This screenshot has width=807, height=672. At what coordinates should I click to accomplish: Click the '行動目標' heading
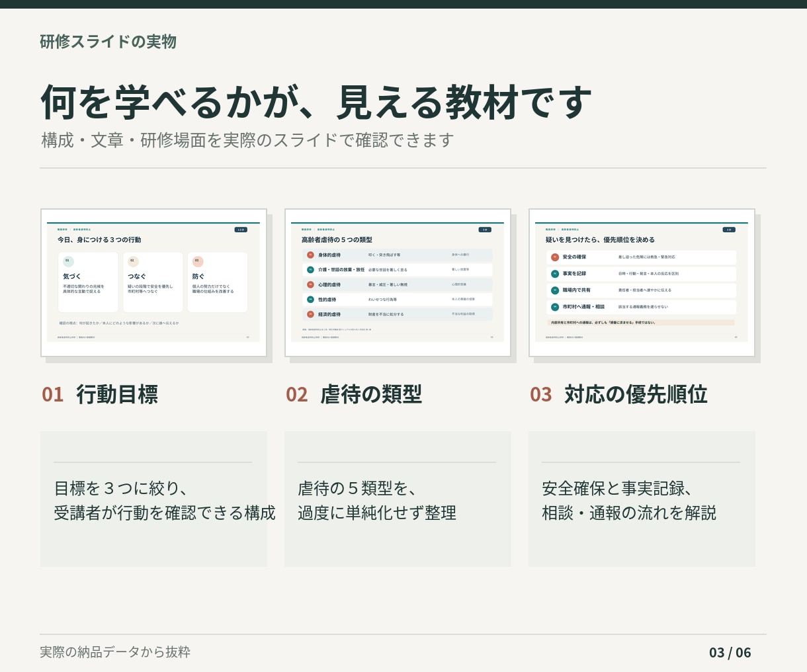tap(117, 394)
